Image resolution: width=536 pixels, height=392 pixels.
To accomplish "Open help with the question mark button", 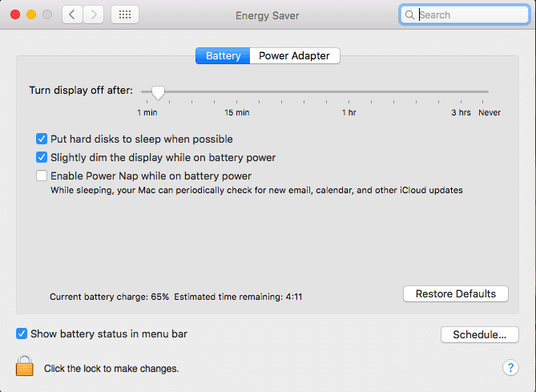I will pyautogui.click(x=510, y=368).
